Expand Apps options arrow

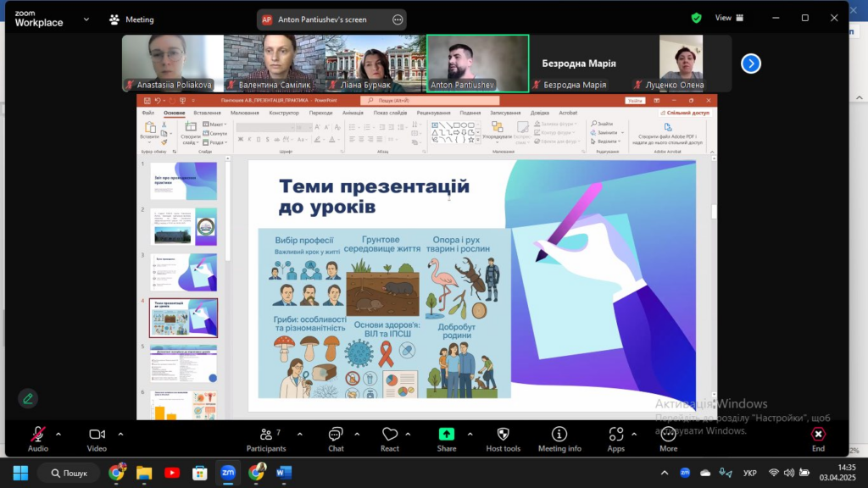[634, 435]
